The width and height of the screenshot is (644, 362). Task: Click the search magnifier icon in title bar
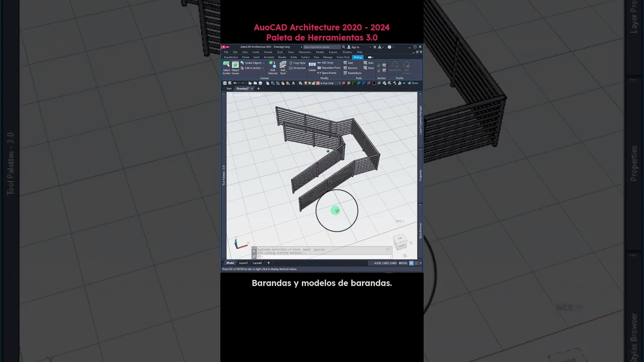[x=343, y=47]
